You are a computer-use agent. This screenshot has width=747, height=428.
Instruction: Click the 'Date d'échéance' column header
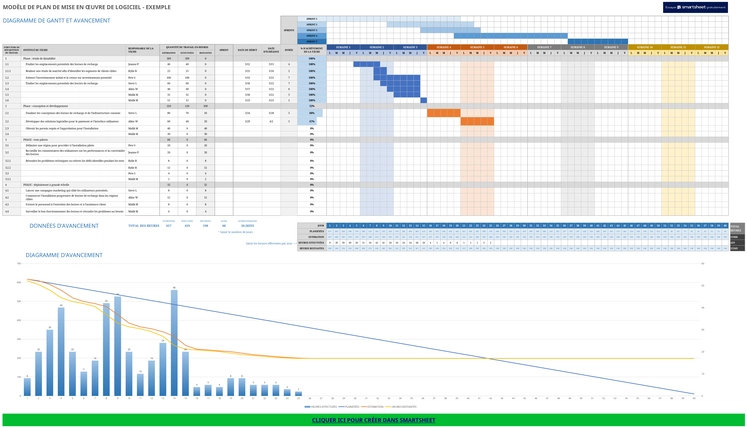click(271, 50)
